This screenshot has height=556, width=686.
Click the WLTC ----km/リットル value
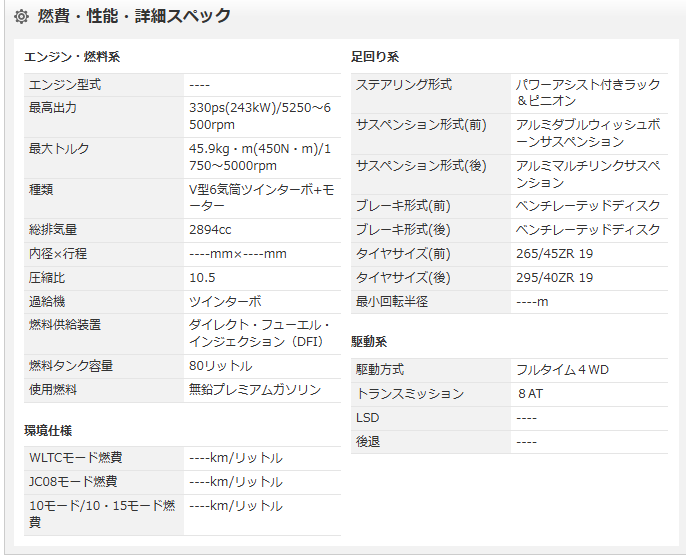pos(236,458)
